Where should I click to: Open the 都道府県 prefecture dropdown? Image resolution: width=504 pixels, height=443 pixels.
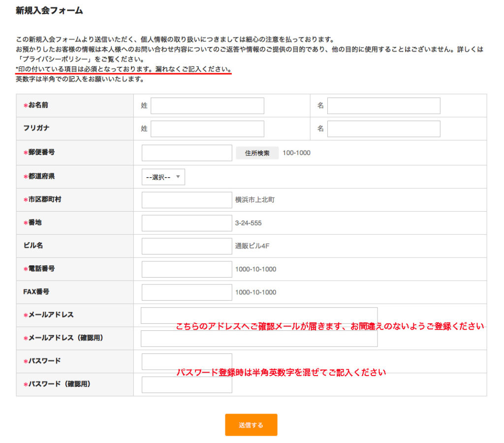coord(163,177)
